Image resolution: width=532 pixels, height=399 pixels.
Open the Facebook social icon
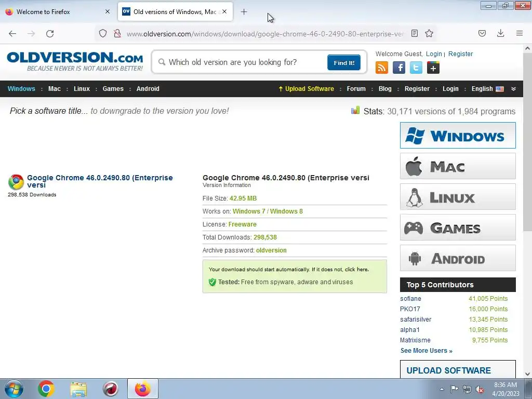[399, 68]
